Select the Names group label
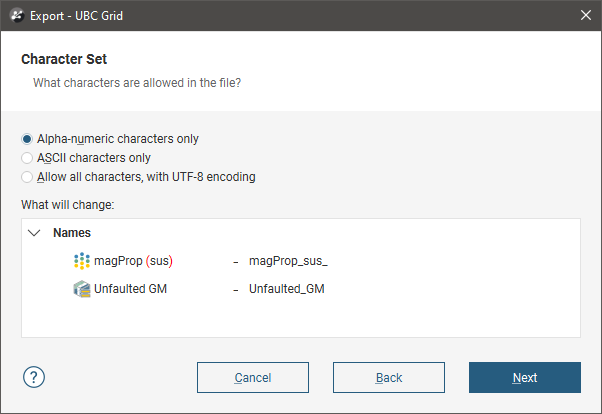This screenshot has width=602, height=414. point(72,232)
